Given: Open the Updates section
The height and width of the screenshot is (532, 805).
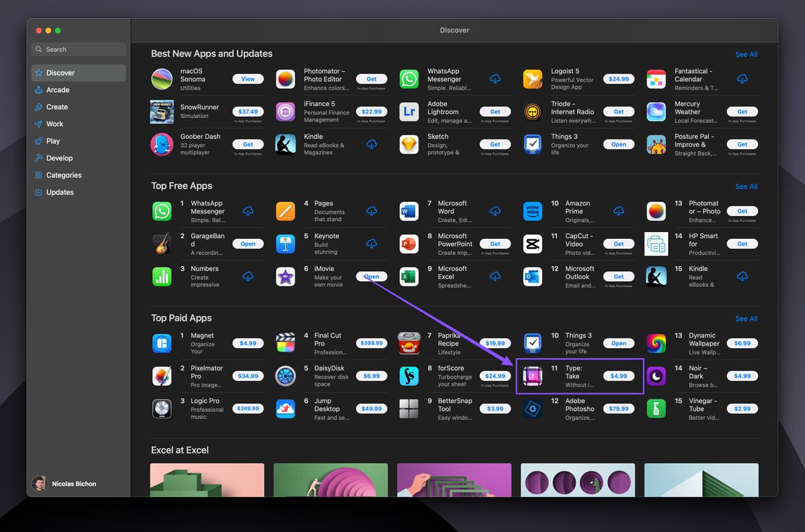Looking at the screenshot, I should pyautogui.click(x=78, y=192).
